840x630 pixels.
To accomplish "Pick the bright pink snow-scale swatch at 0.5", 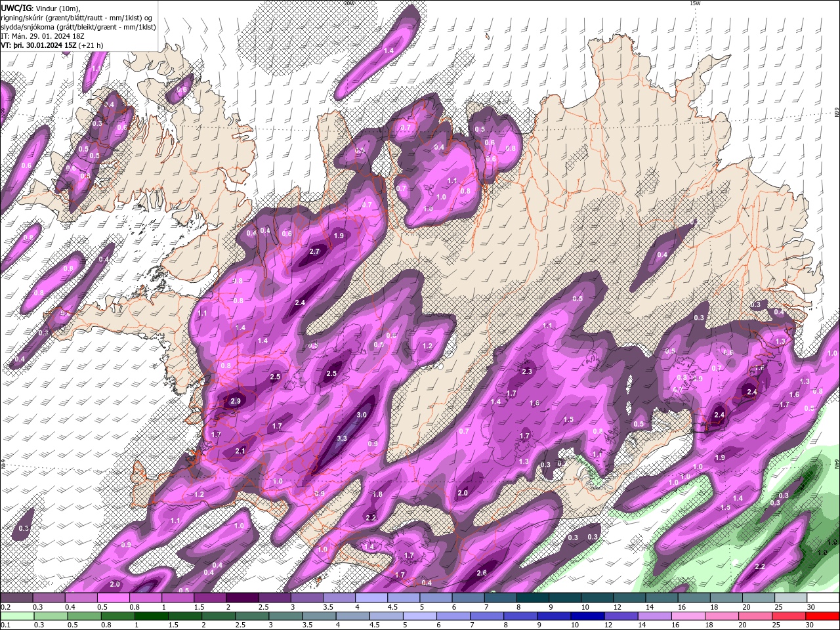I will point(113,598).
